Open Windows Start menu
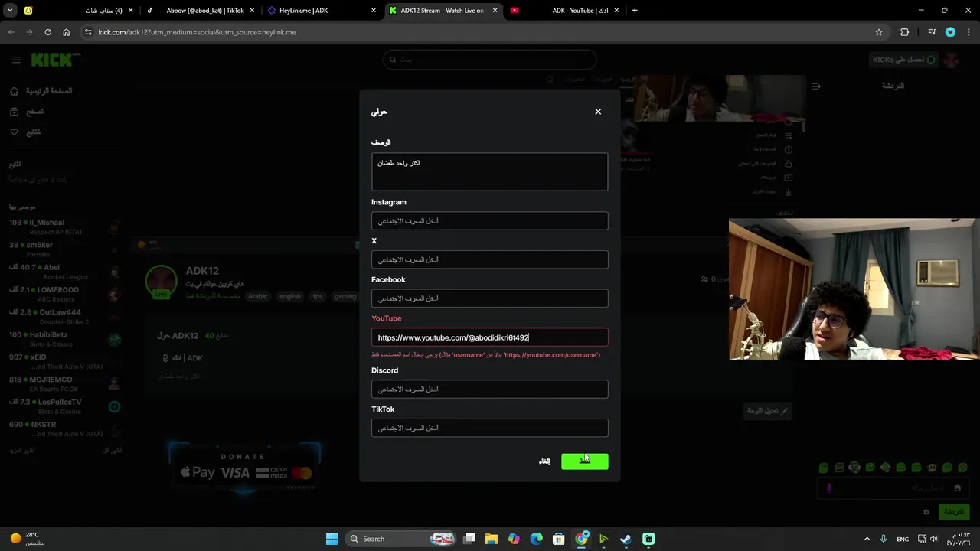 click(x=332, y=539)
